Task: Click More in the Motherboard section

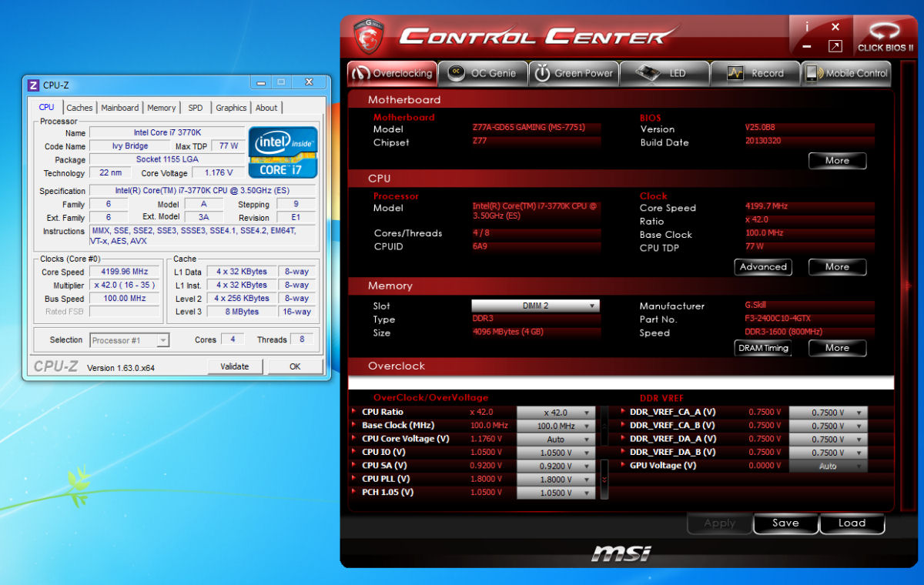Action: point(837,161)
